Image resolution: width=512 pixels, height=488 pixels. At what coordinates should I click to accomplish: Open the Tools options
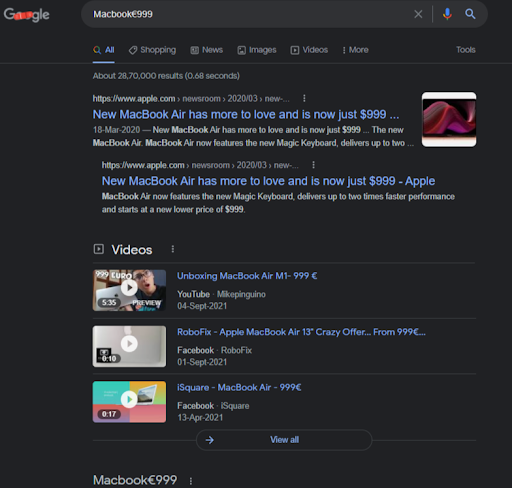(466, 50)
